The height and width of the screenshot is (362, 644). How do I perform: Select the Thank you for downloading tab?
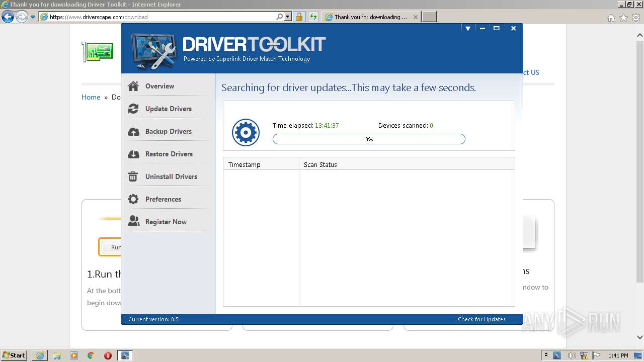point(371,17)
